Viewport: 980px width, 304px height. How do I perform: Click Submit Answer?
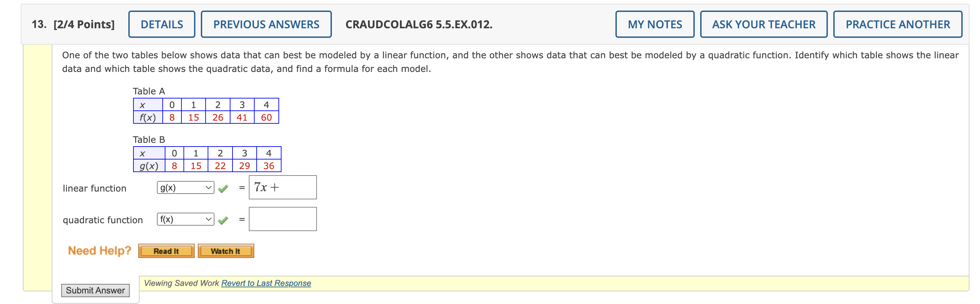96,290
